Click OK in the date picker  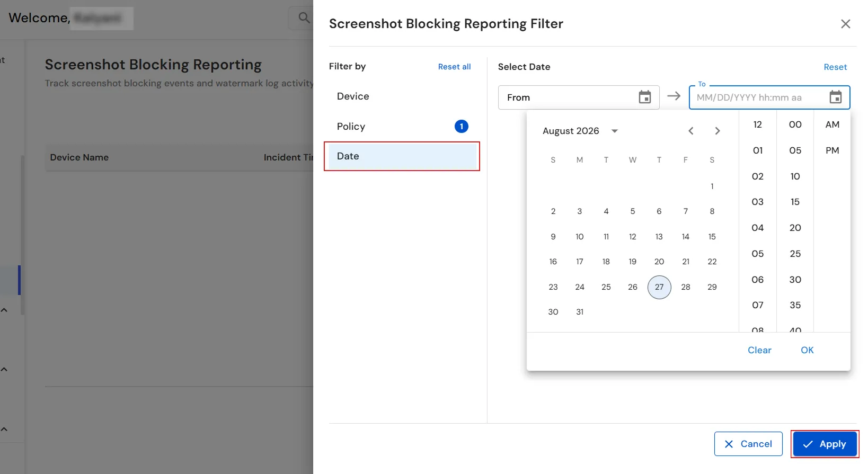(807, 350)
